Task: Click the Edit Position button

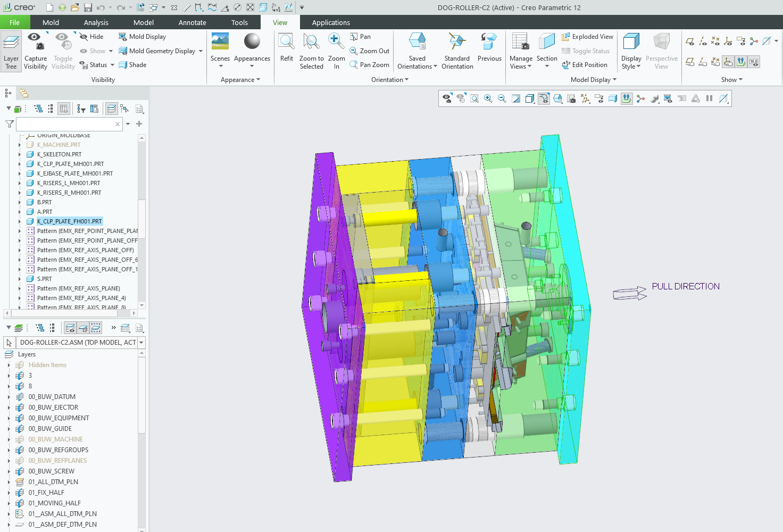Action: click(585, 65)
